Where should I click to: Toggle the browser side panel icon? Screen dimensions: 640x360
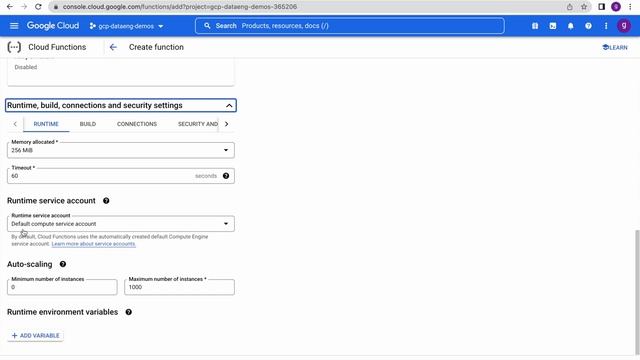(601, 7)
